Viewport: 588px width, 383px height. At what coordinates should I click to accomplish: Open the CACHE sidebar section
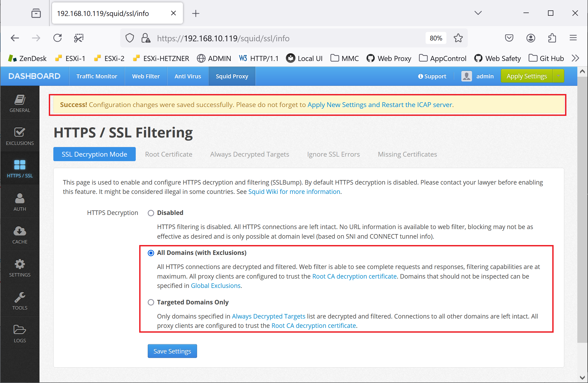coord(20,235)
